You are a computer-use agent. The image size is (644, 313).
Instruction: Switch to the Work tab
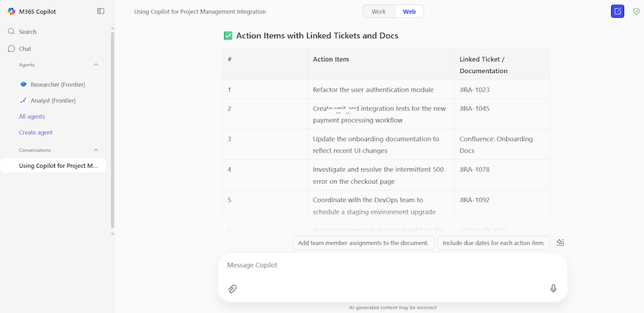(378, 12)
